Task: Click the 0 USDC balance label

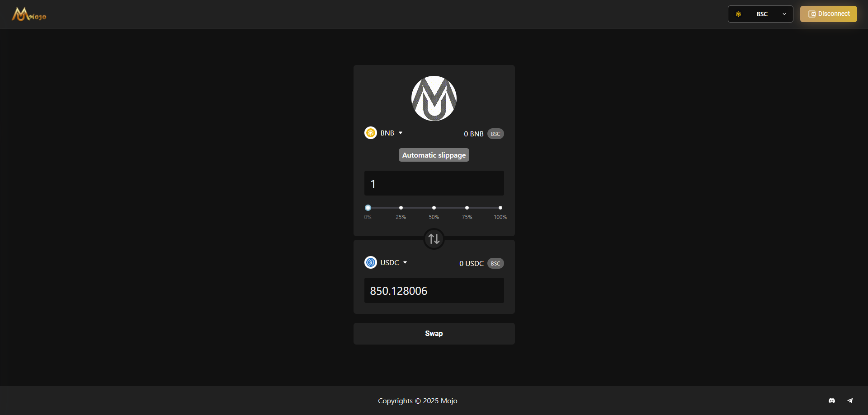Action: click(471, 263)
